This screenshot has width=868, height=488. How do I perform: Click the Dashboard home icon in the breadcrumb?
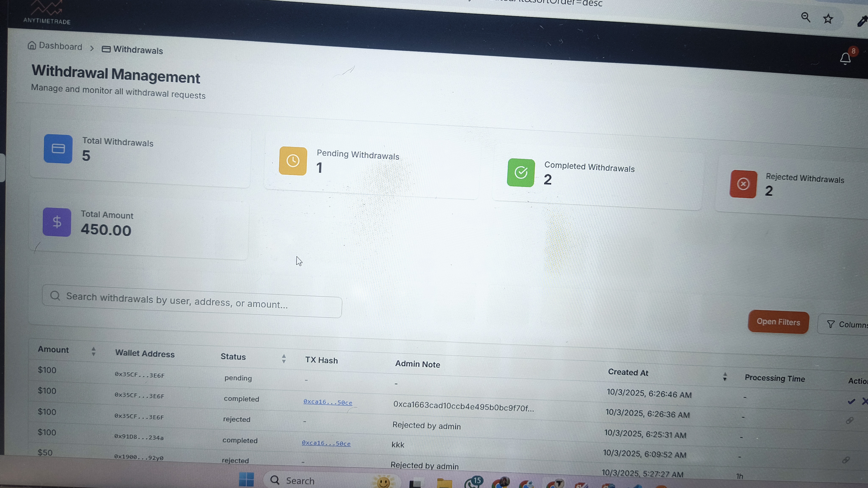pyautogui.click(x=32, y=45)
